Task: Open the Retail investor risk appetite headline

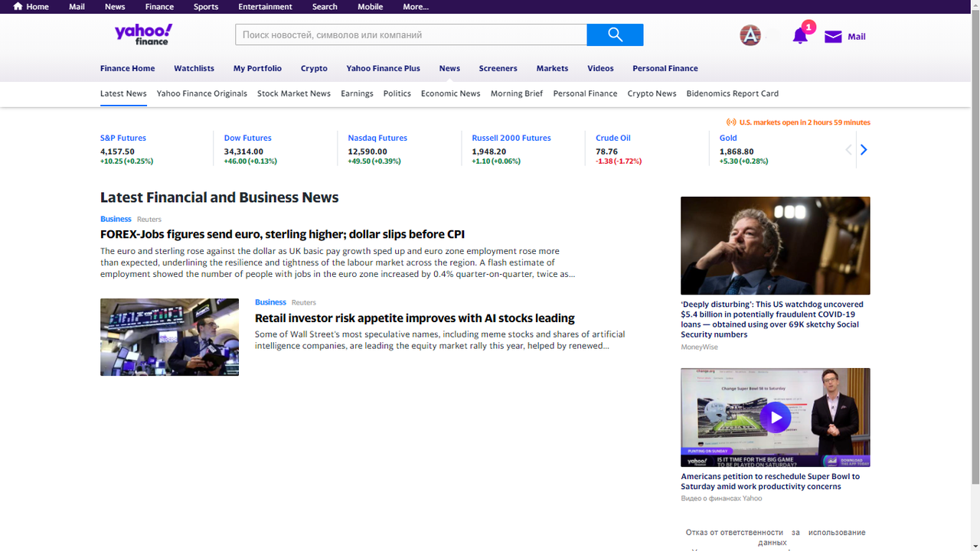Action: tap(415, 318)
